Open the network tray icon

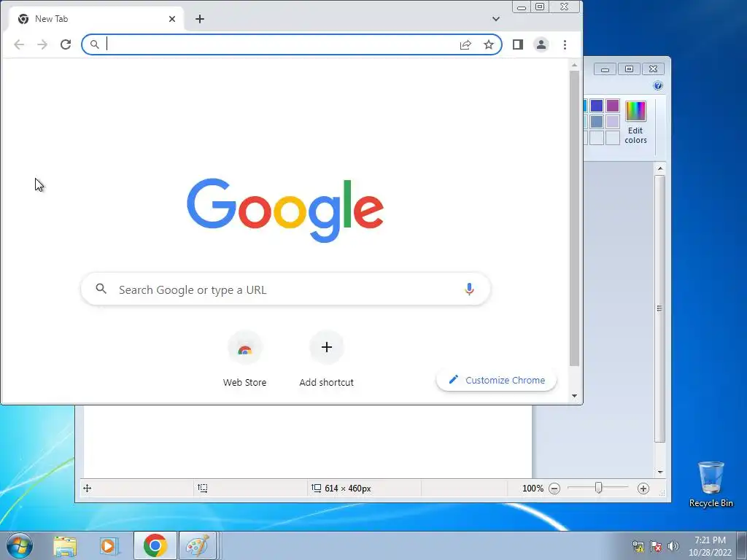[x=638, y=547]
